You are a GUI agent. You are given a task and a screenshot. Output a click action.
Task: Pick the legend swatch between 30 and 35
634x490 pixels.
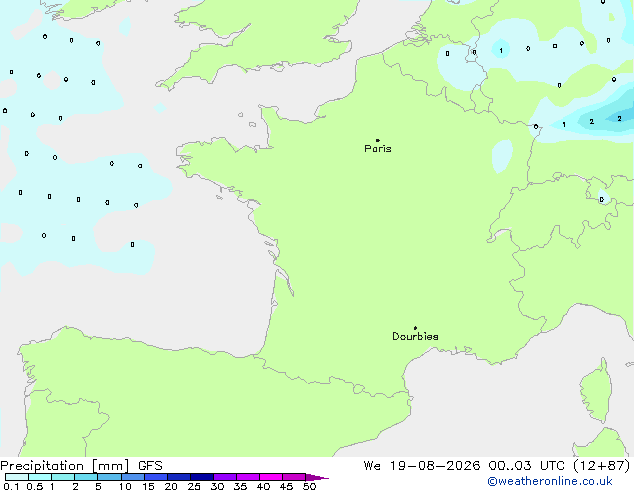click(x=224, y=477)
